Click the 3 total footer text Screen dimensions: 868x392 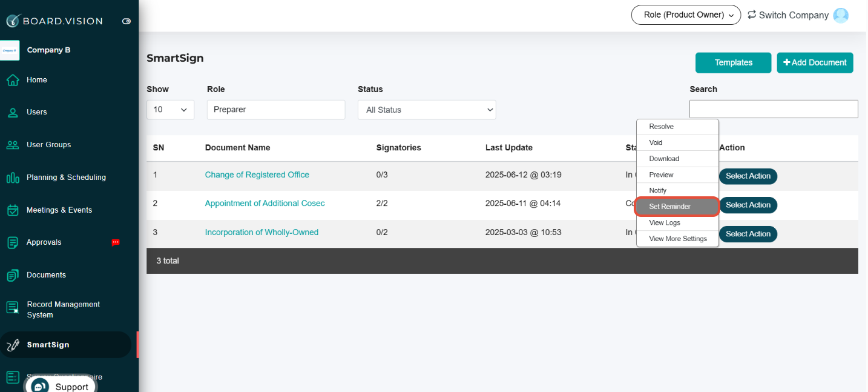click(168, 261)
